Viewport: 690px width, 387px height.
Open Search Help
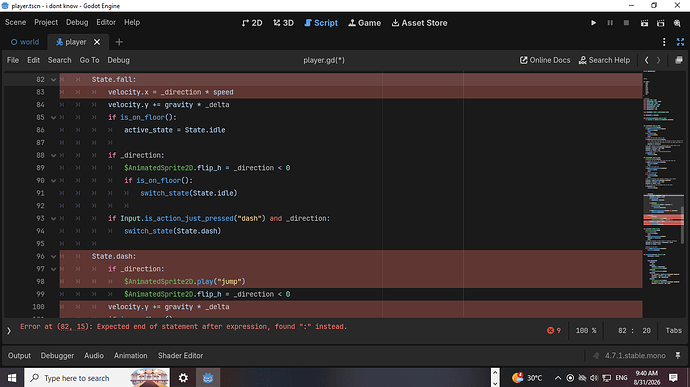[x=604, y=60]
